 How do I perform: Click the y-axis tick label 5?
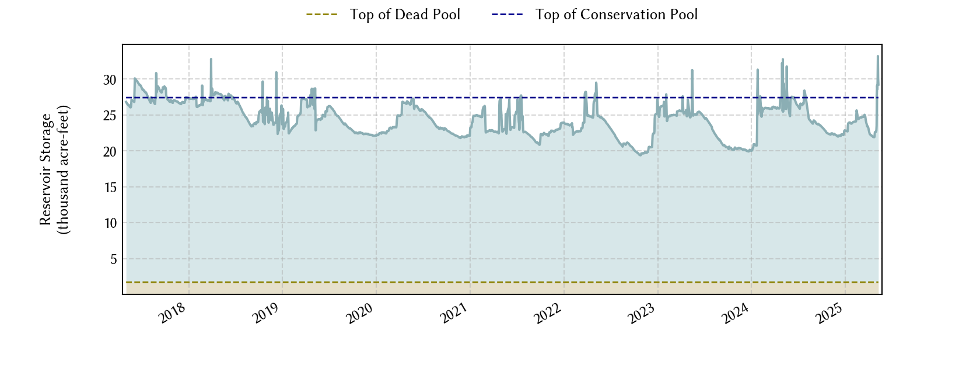113,259
